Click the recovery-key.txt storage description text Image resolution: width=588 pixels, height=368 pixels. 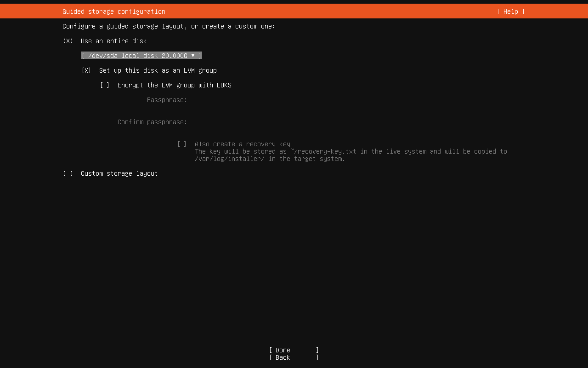[x=351, y=155]
